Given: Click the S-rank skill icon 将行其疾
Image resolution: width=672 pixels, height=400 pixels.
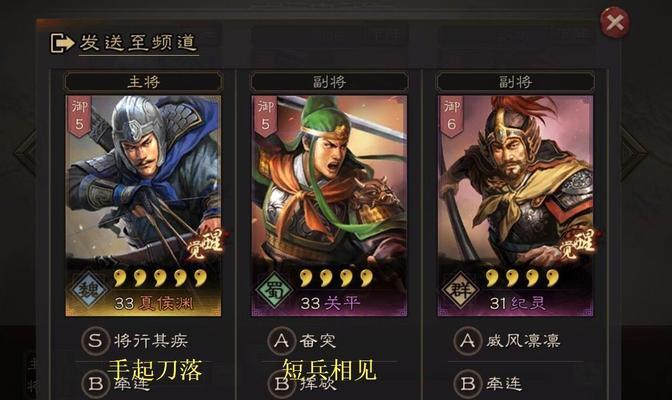Looking at the screenshot, I should (x=95, y=341).
